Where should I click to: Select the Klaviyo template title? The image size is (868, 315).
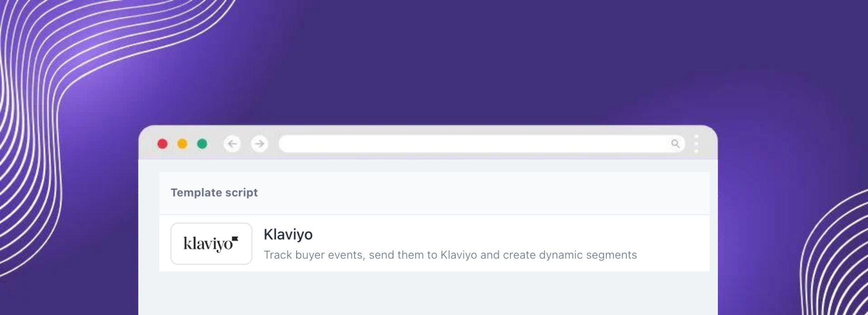(x=288, y=234)
